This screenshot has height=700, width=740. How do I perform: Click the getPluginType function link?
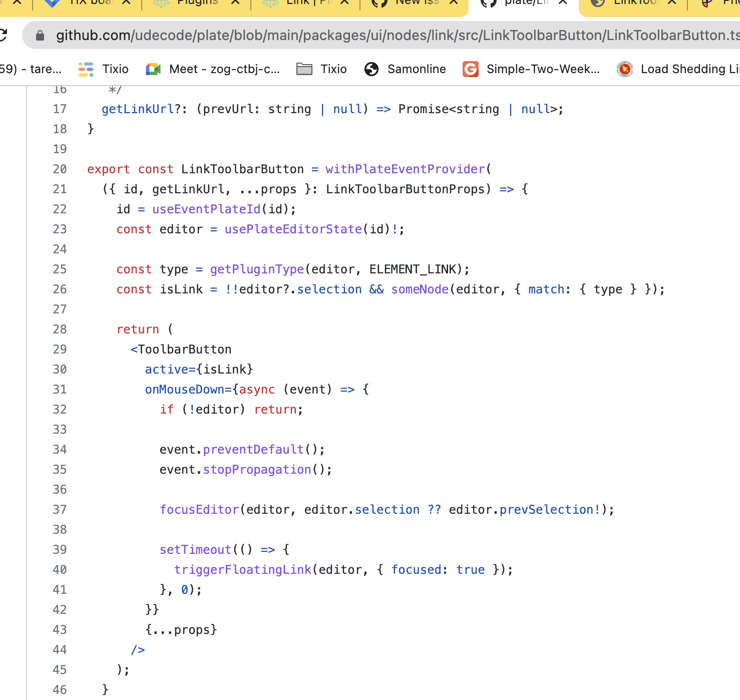256,269
